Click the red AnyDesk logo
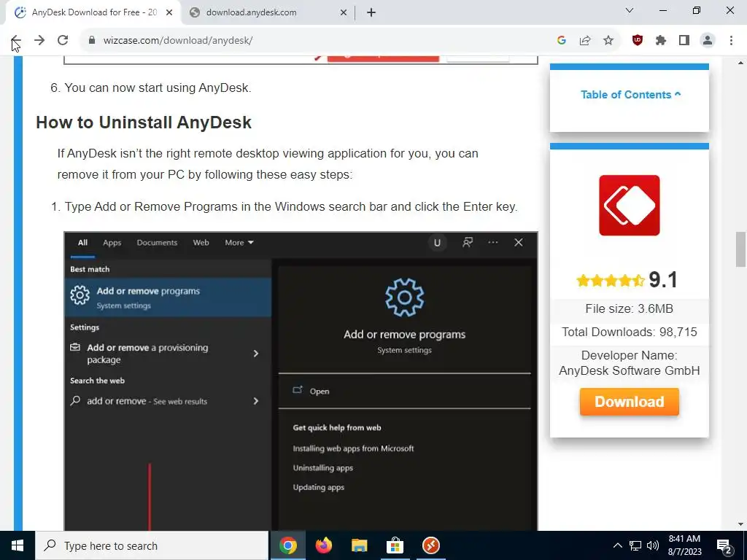The width and height of the screenshot is (747, 560). (630, 205)
